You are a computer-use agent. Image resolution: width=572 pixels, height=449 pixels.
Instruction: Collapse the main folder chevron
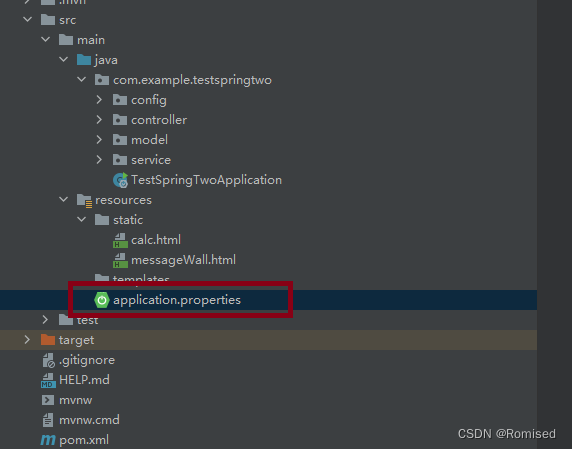[46, 39]
